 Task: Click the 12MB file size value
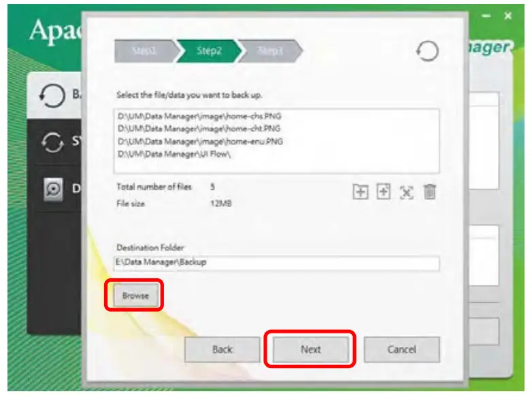[x=221, y=203]
